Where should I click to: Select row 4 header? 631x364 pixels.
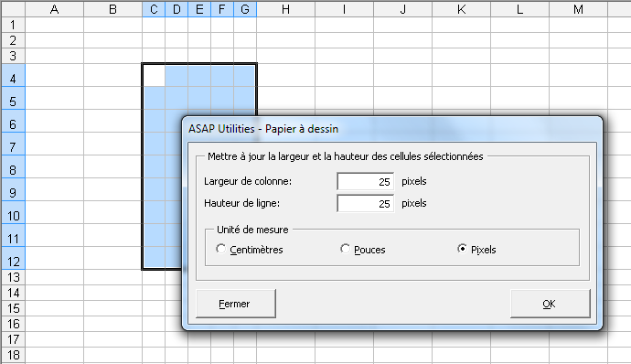pyautogui.click(x=14, y=75)
